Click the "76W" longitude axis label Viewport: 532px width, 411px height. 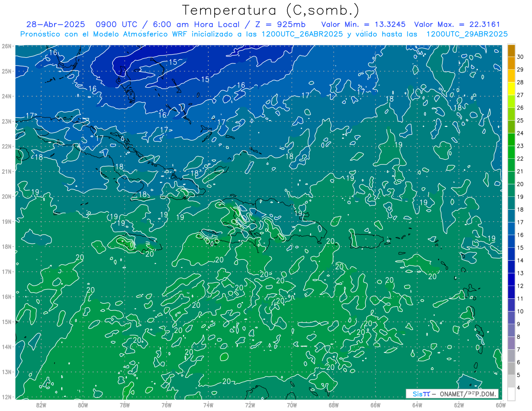pos(166,405)
